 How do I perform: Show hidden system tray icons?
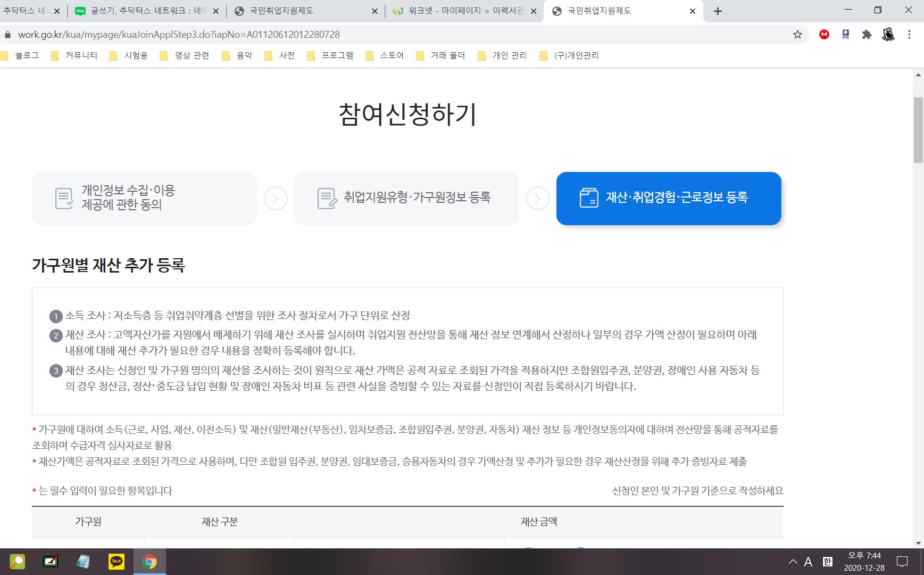point(793,562)
